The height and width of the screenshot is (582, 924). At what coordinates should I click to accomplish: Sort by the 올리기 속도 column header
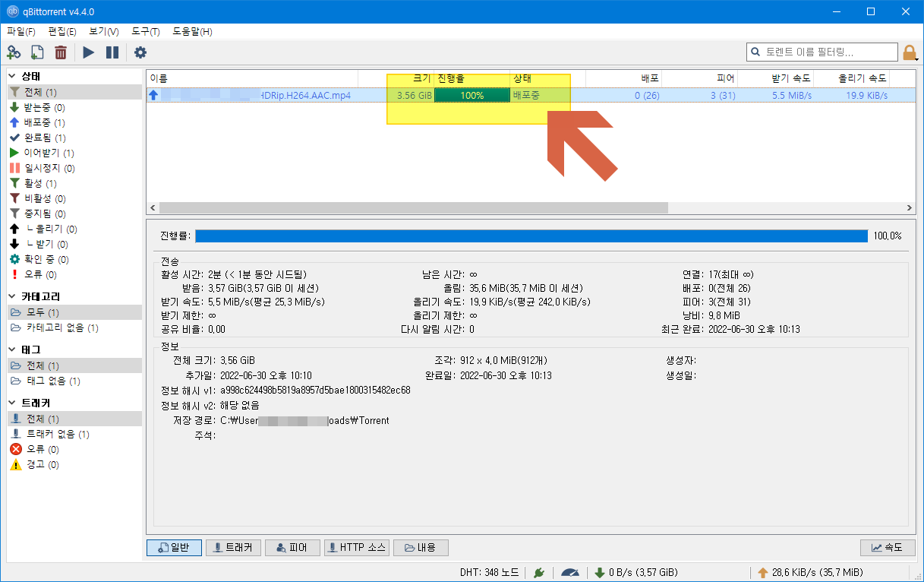point(851,78)
